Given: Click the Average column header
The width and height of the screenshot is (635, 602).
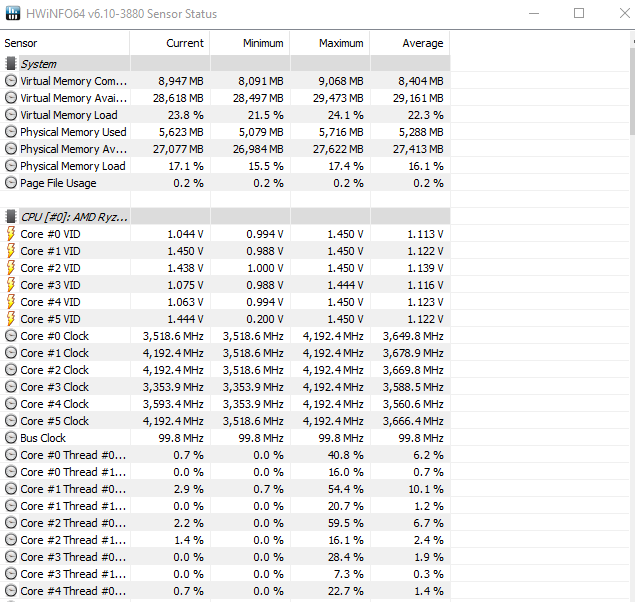Looking at the screenshot, I should click(x=410, y=43).
